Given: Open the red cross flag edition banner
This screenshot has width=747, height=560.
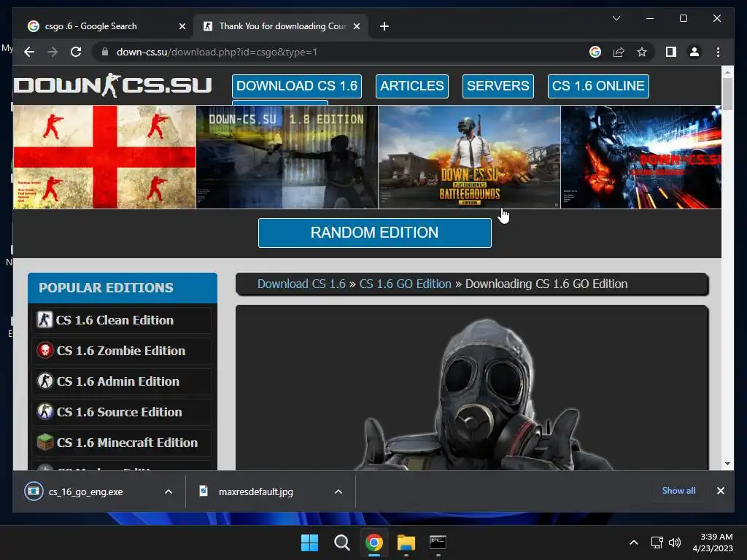Looking at the screenshot, I should click(104, 157).
